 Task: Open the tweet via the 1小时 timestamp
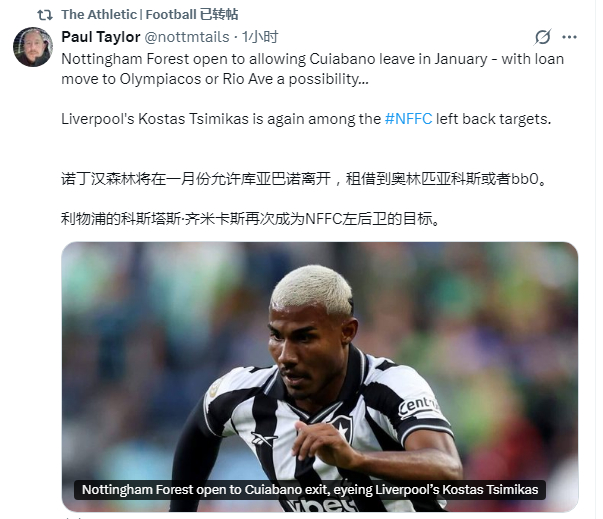click(260, 37)
